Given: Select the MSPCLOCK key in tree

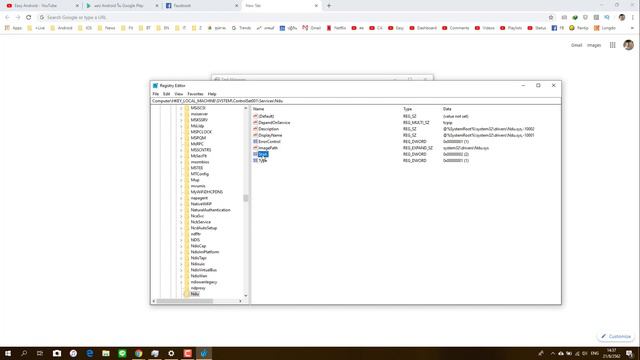Looking at the screenshot, I should coord(201,132).
